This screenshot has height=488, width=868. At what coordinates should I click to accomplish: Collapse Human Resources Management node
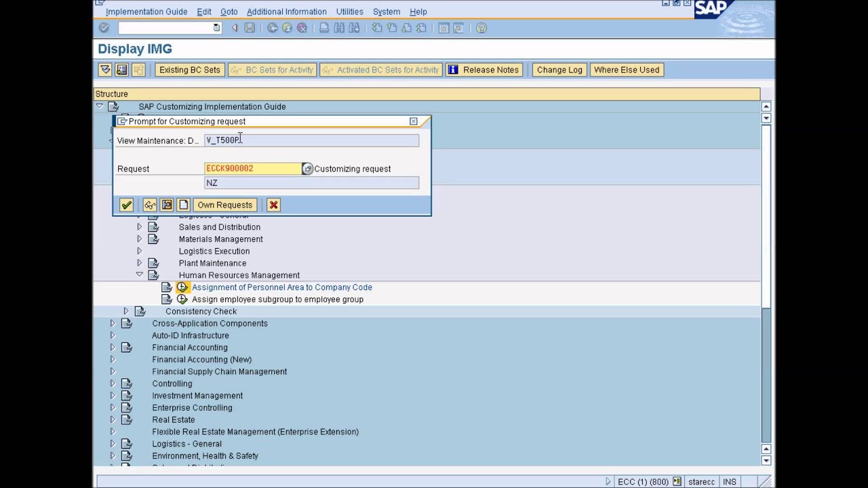click(x=140, y=275)
